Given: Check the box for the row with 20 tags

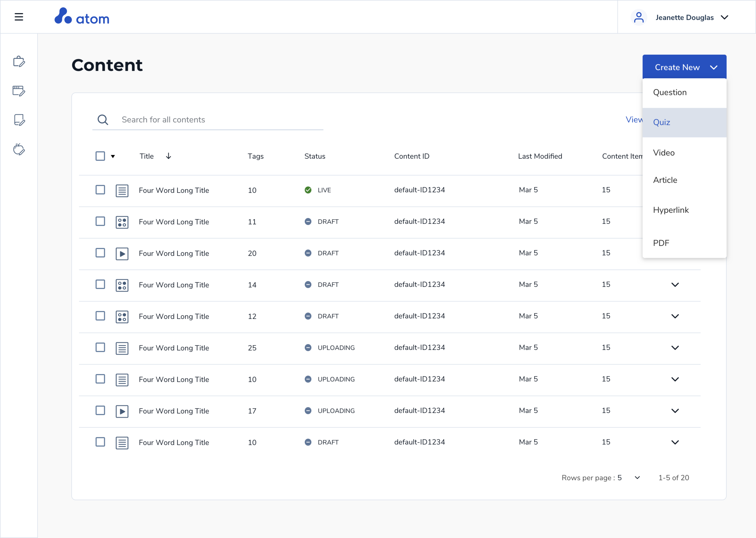Looking at the screenshot, I should [x=100, y=253].
